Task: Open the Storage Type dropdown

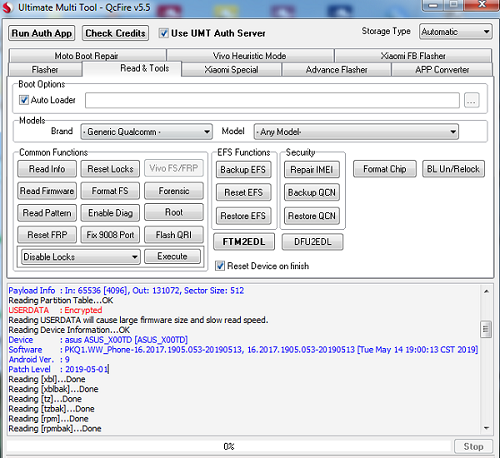Action: pos(455,32)
